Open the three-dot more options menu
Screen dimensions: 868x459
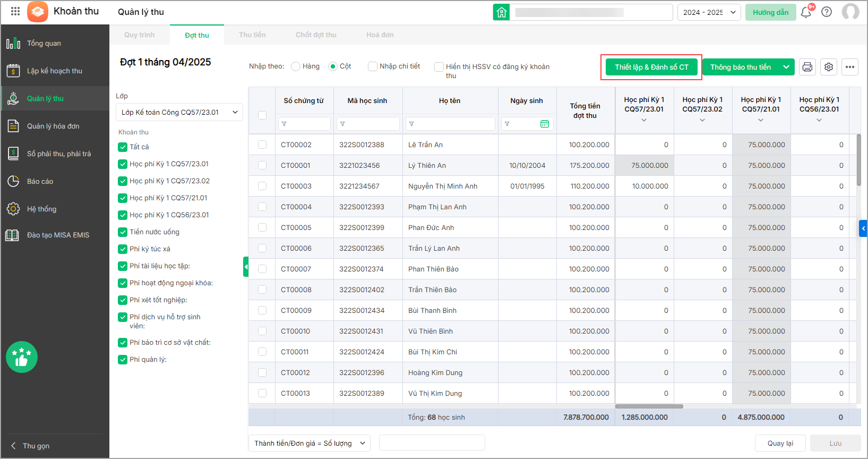[850, 67]
